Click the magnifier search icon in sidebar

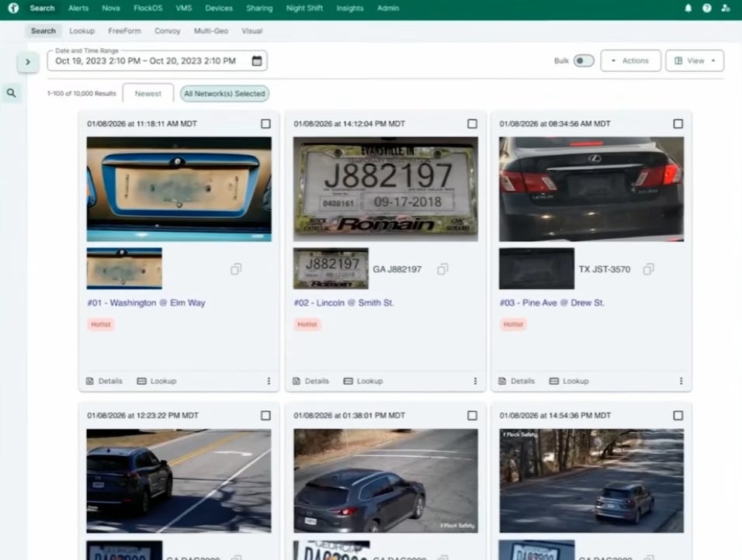(x=12, y=93)
